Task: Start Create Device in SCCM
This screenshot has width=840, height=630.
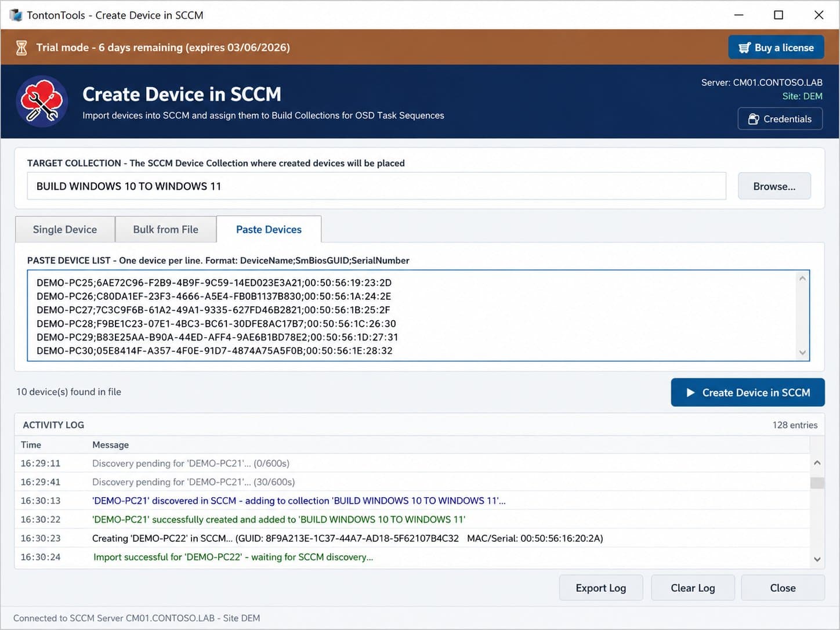Action: (747, 393)
